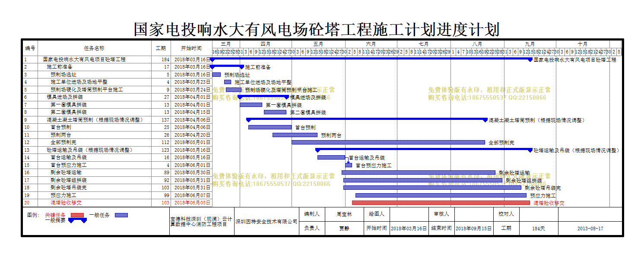This screenshot has width=644, height=257.
Task: Click the 开始时间 column header
Action: [x=191, y=48]
